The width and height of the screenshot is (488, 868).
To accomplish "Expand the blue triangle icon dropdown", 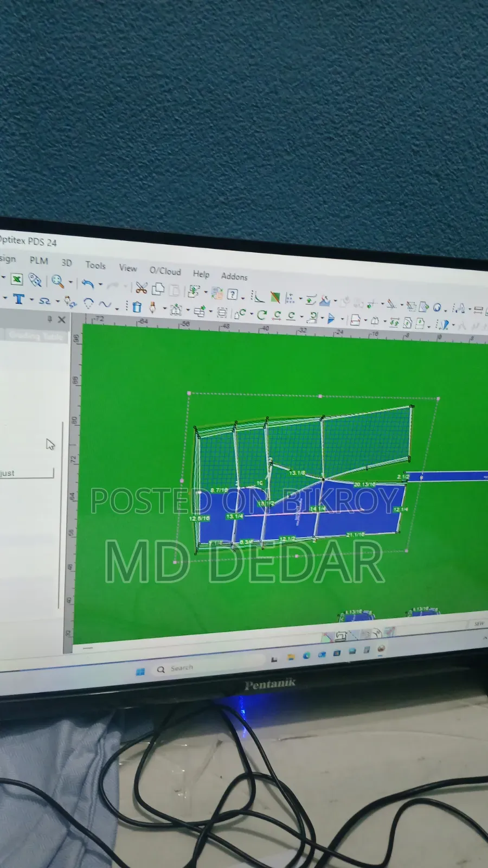I will [342, 319].
